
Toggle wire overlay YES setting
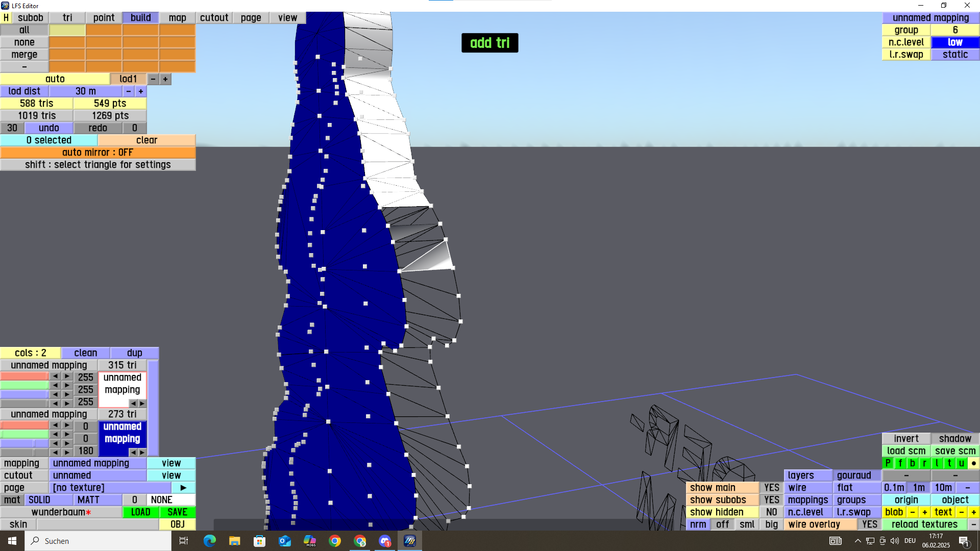tap(869, 524)
